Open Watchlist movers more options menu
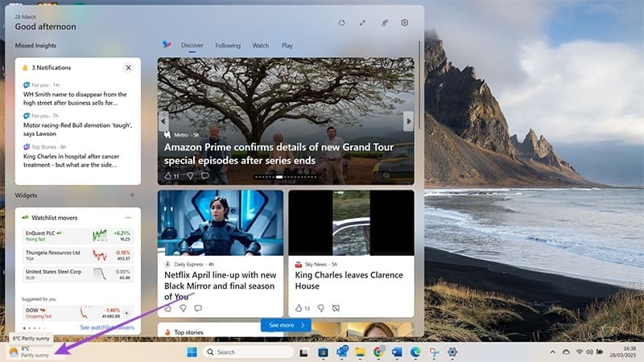 coord(129,217)
